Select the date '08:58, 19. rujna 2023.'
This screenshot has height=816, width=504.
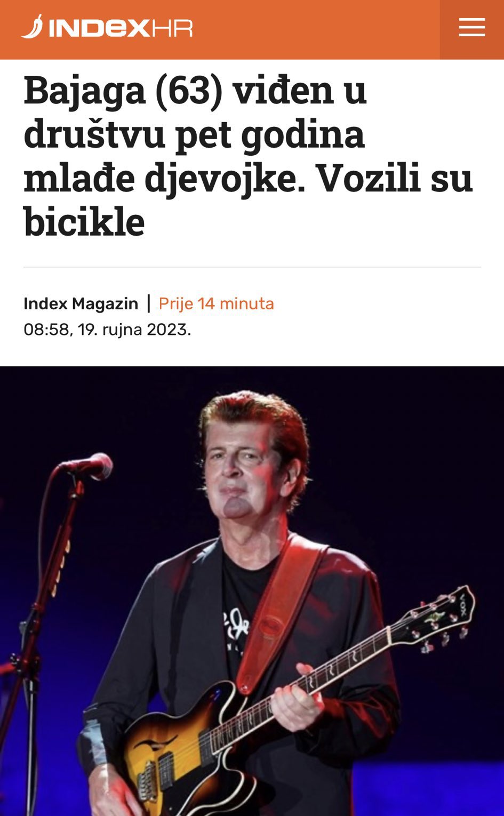(107, 329)
